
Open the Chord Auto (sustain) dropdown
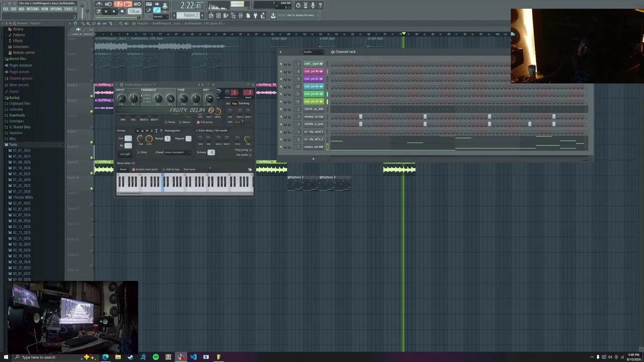pyautogui.click(x=178, y=152)
